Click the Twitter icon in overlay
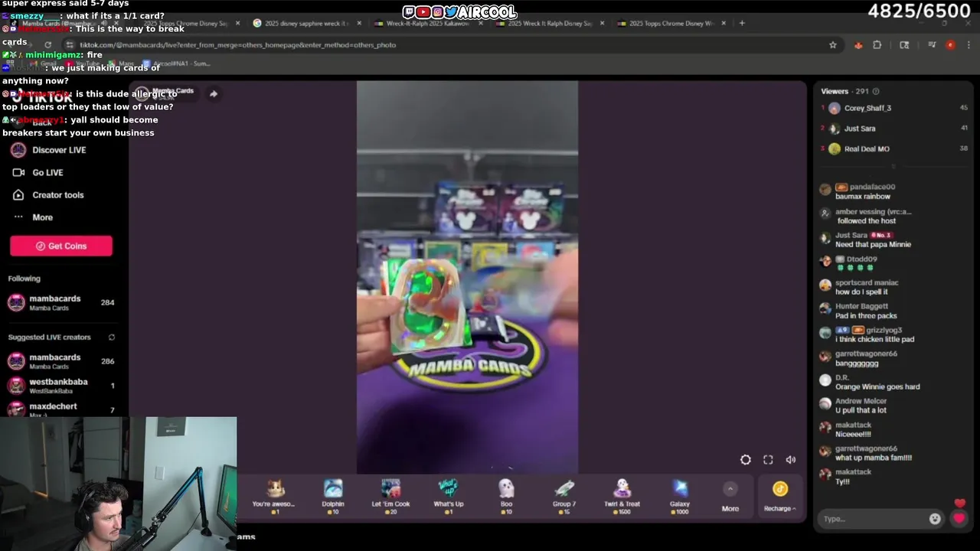The width and height of the screenshot is (980, 551). point(451,12)
